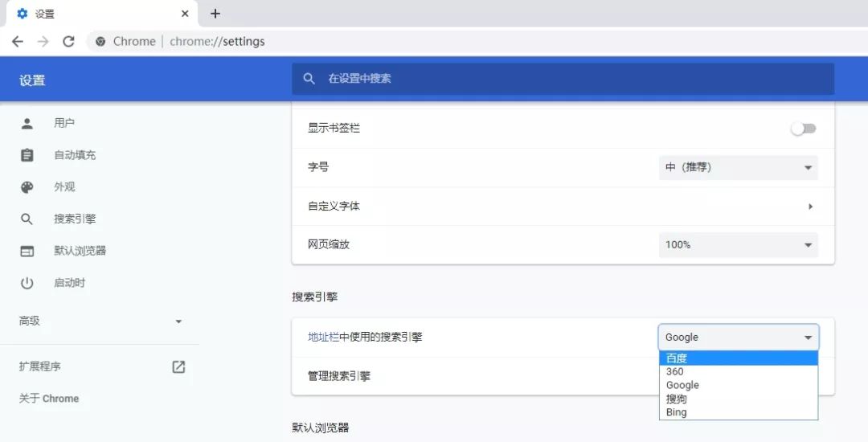Select 搜狗 from the search engine list

739,399
